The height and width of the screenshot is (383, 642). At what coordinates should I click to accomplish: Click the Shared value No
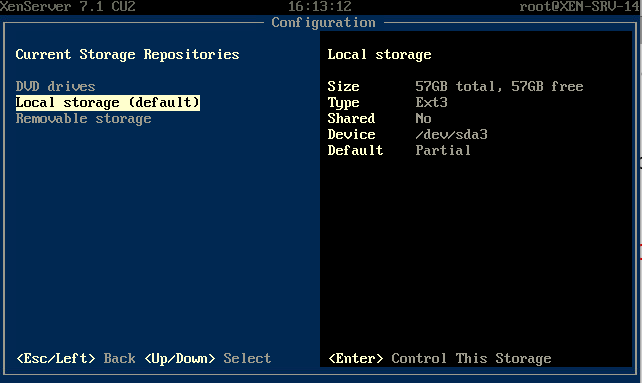tap(423, 118)
